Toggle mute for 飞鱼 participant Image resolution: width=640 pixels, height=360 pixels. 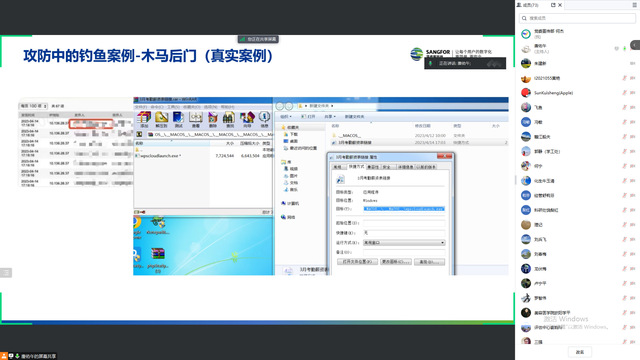[624, 107]
